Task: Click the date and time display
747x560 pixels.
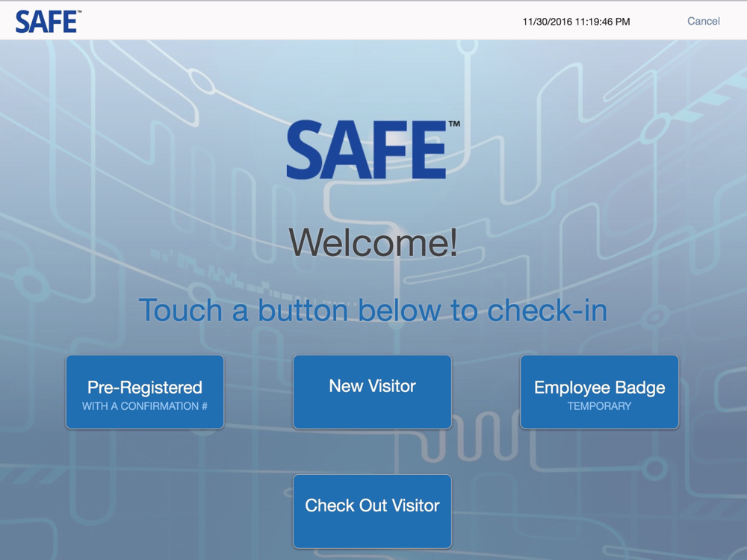Action: coord(576,22)
